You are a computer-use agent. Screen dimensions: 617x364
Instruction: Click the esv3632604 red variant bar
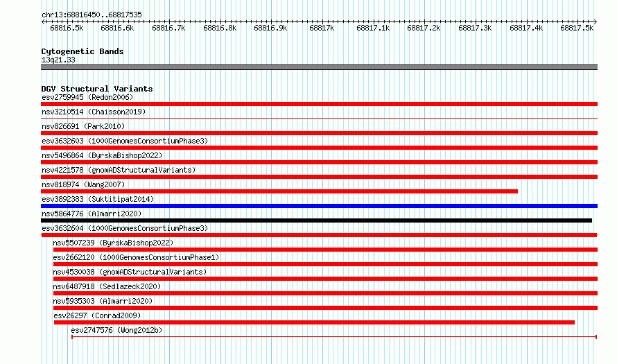click(x=319, y=235)
